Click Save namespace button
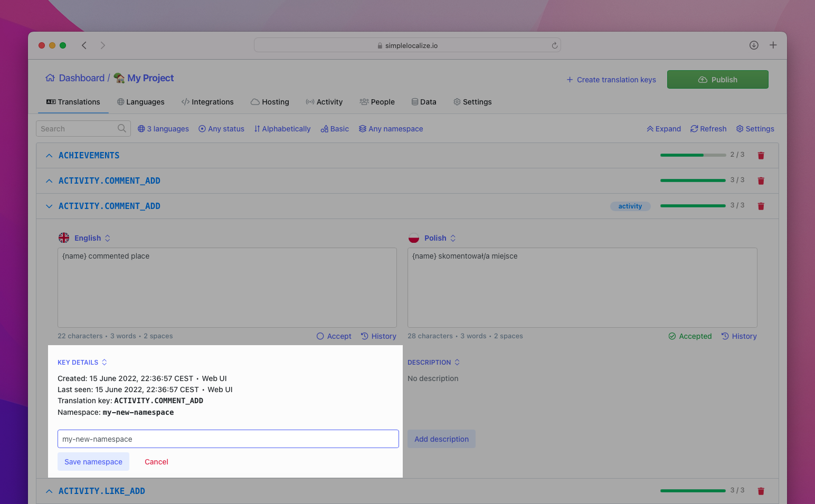815x504 pixels. (93, 462)
